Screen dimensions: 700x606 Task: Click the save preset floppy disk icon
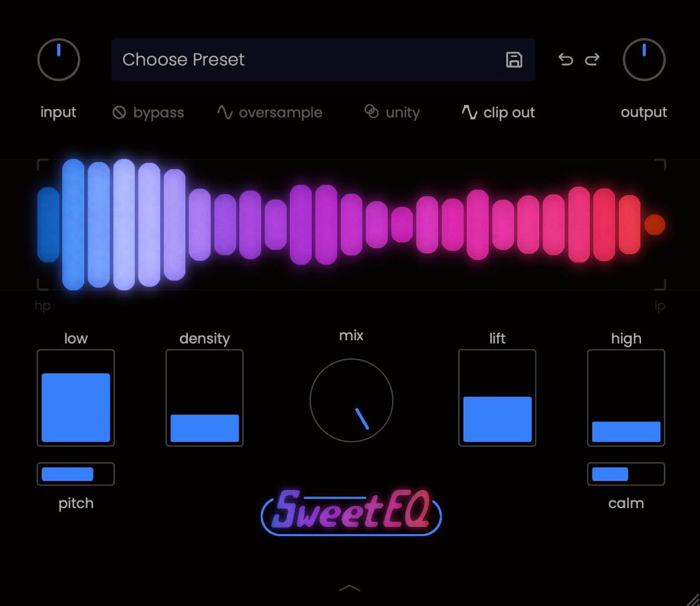pyautogui.click(x=514, y=60)
